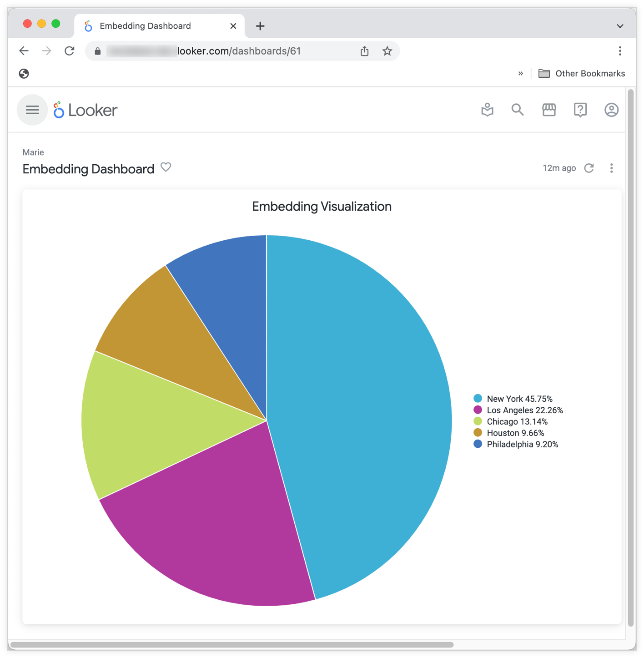Click the vertical page scrollbar
Viewport: 644px width, 658px height.
(x=631, y=358)
